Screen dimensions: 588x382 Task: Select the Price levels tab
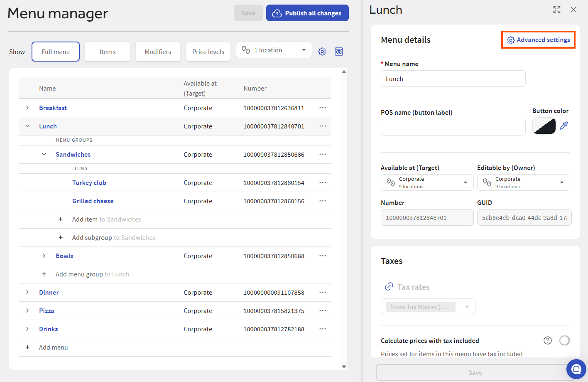(x=208, y=52)
